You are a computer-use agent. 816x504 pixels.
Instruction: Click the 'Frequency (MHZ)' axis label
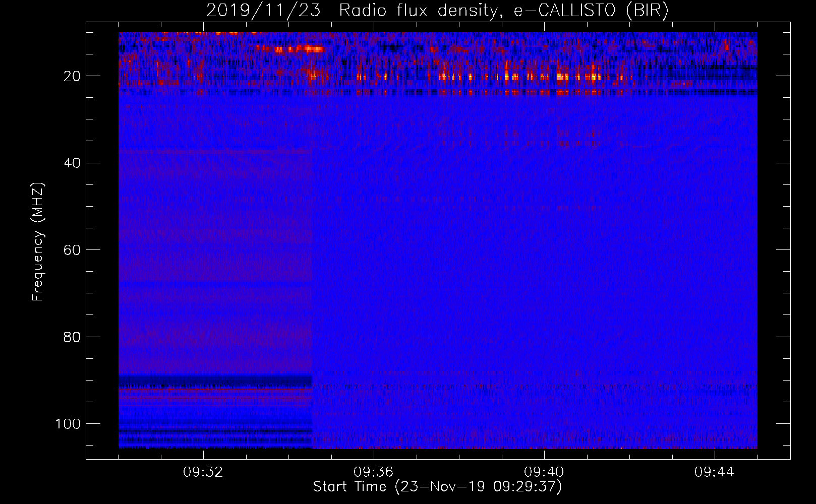pos(38,242)
